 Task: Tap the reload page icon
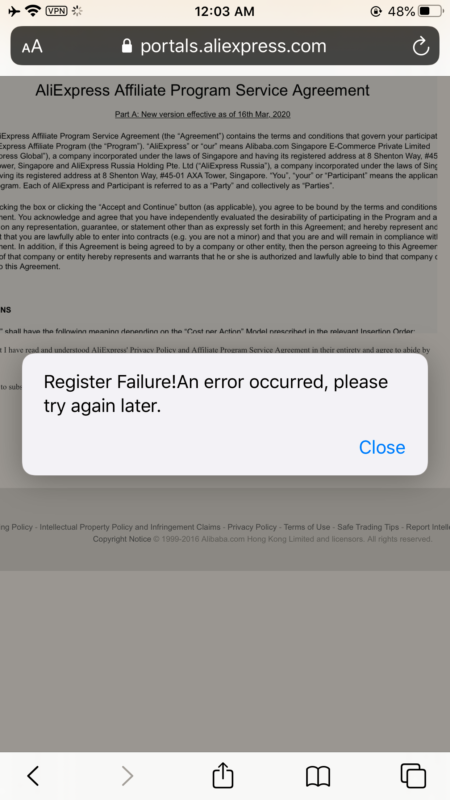420,46
